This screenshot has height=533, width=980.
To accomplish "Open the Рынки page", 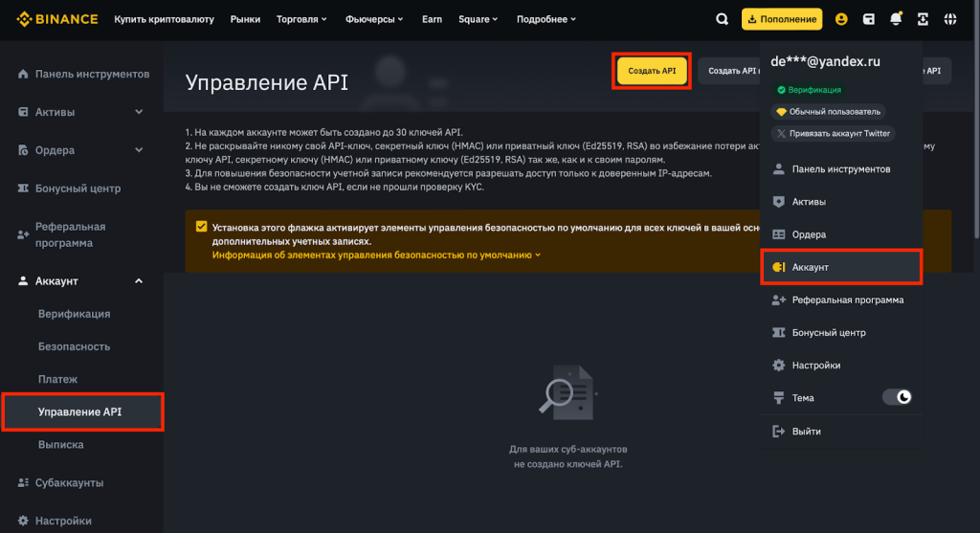I will tap(245, 19).
